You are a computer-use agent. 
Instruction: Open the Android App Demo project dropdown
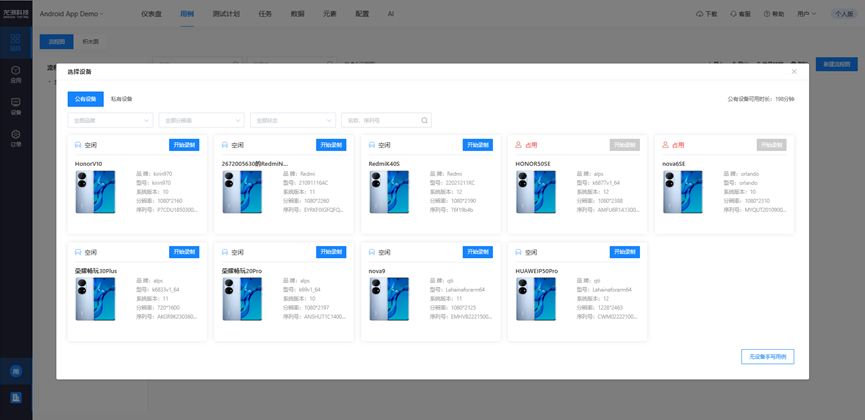tap(71, 14)
